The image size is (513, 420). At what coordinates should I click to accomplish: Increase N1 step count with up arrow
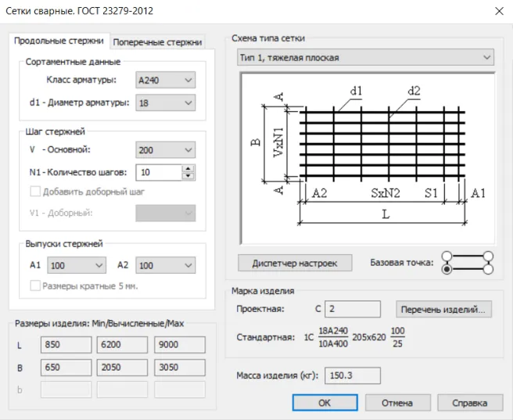click(188, 168)
